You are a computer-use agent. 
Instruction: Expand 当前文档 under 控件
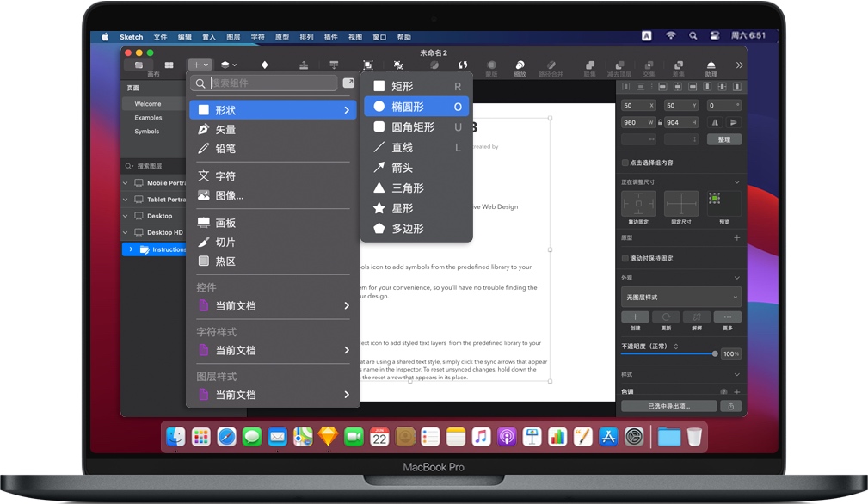click(274, 306)
